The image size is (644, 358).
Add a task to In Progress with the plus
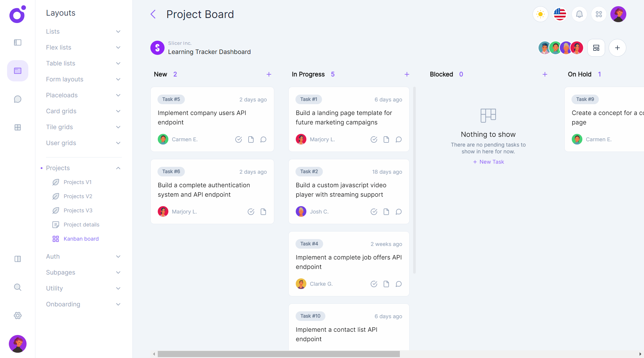[407, 74]
